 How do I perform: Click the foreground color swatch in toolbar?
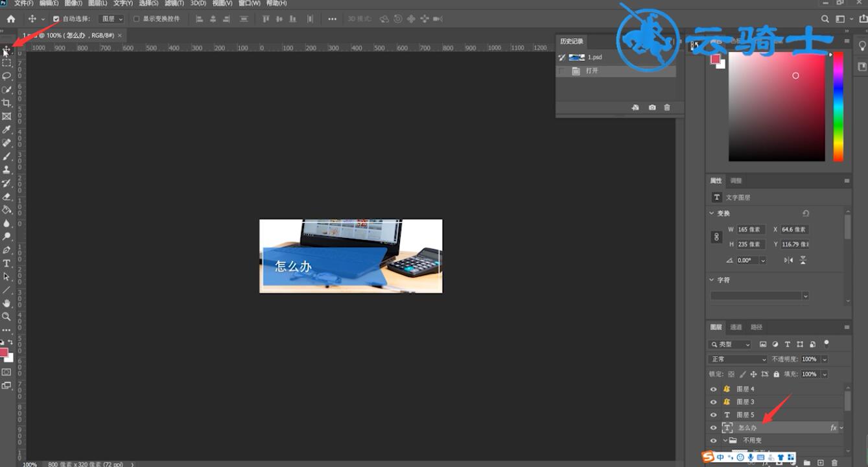click(x=4, y=353)
